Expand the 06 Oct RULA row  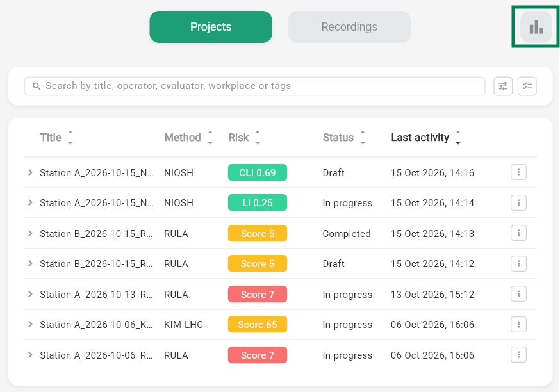[x=30, y=355]
